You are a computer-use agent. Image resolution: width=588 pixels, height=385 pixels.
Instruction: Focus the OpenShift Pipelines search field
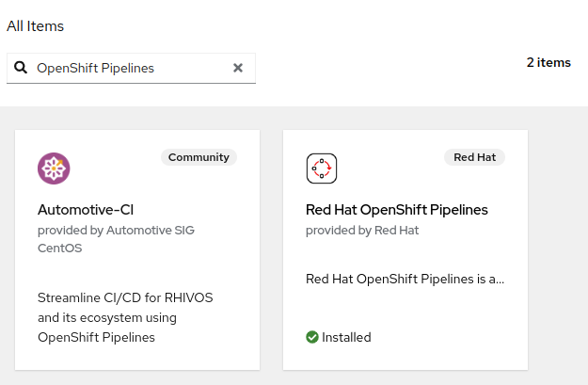pos(132,69)
